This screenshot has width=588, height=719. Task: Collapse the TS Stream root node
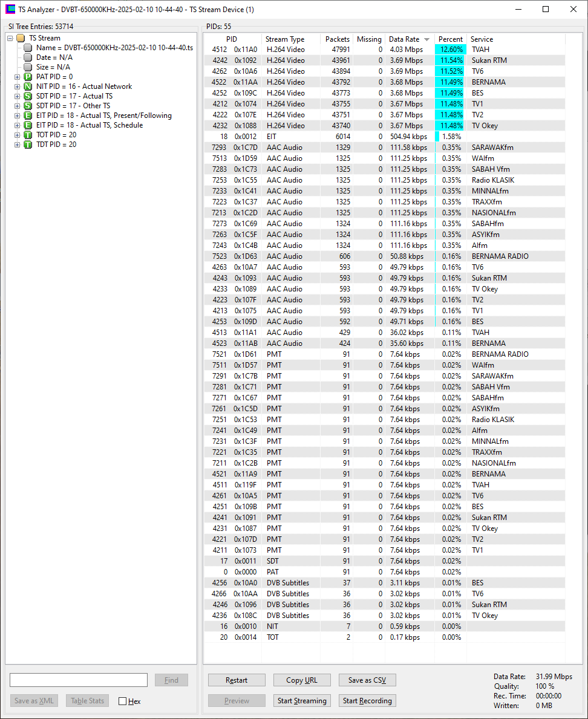point(10,38)
